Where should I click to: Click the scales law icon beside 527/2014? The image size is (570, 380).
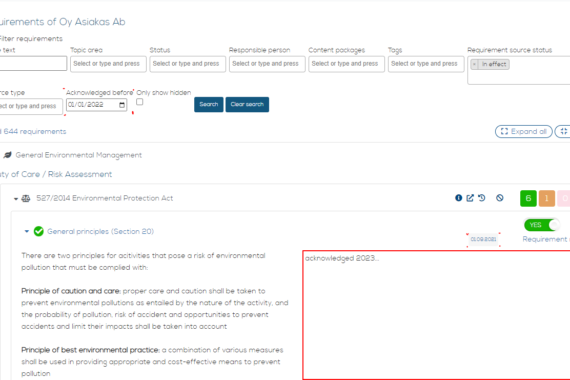pyautogui.click(x=26, y=199)
